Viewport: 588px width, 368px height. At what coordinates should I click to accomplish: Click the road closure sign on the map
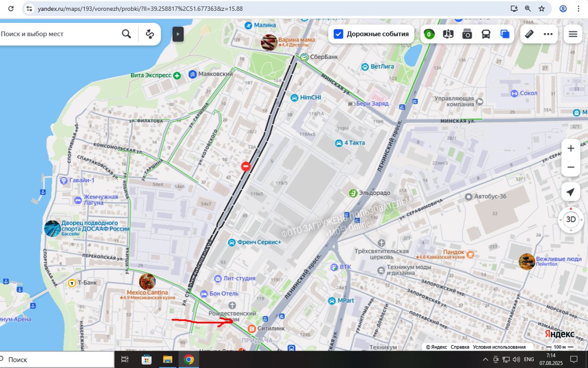pos(246,166)
